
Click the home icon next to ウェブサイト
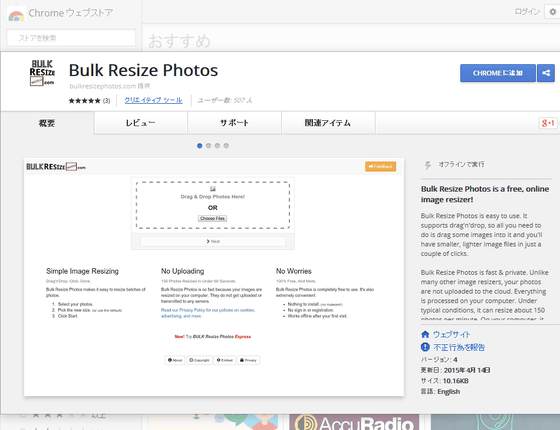(425, 334)
